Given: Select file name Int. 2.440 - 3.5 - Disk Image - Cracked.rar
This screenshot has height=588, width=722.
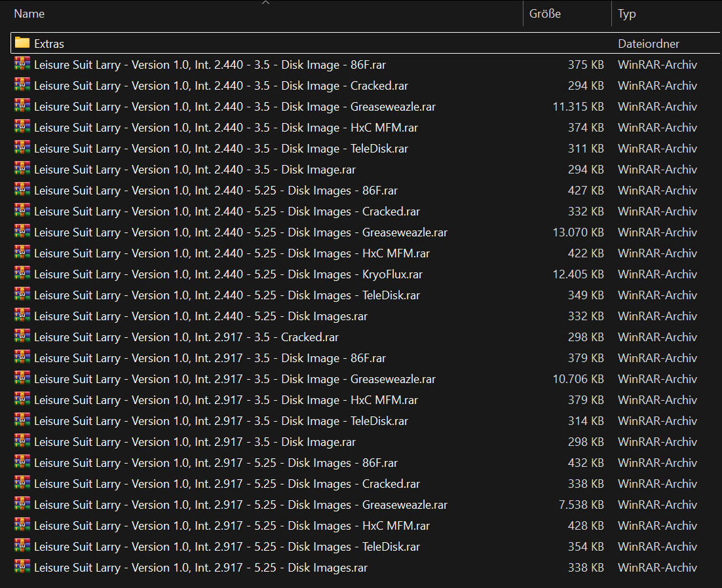Looking at the screenshot, I should [x=221, y=86].
